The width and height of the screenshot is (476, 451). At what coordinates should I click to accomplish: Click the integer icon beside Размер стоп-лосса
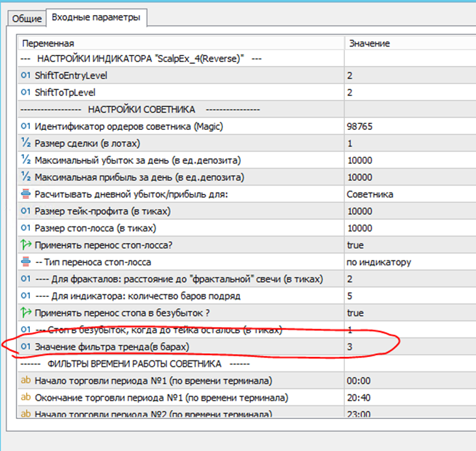(26, 228)
